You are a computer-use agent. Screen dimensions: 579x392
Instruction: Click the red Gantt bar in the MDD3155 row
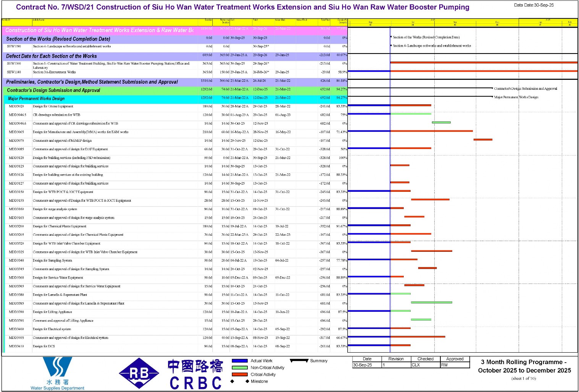click(x=430, y=199)
